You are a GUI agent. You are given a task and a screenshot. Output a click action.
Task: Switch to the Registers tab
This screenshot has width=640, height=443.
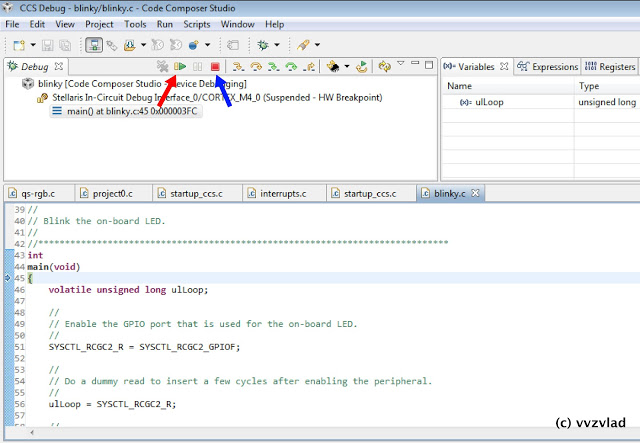pyautogui.click(x=610, y=67)
